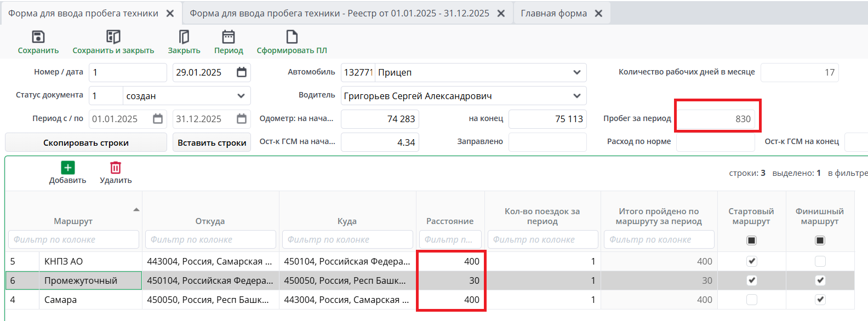Click the Заправлено input field

click(x=547, y=142)
